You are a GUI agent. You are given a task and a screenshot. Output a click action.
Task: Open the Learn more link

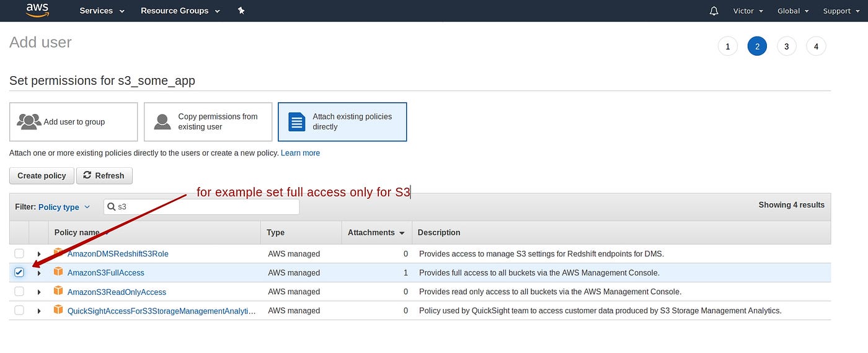click(x=300, y=153)
